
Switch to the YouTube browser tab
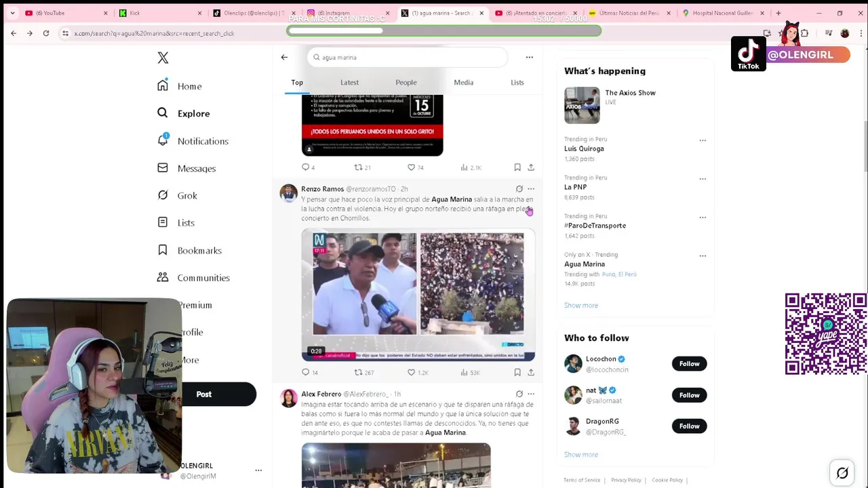(x=65, y=13)
